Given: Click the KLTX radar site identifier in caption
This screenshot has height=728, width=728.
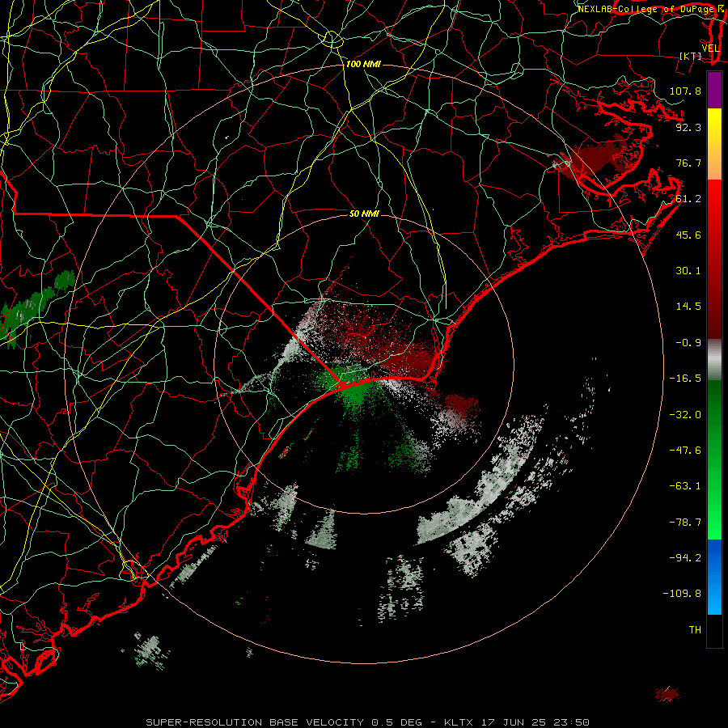Looking at the screenshot, I should (x=459, y=722).
